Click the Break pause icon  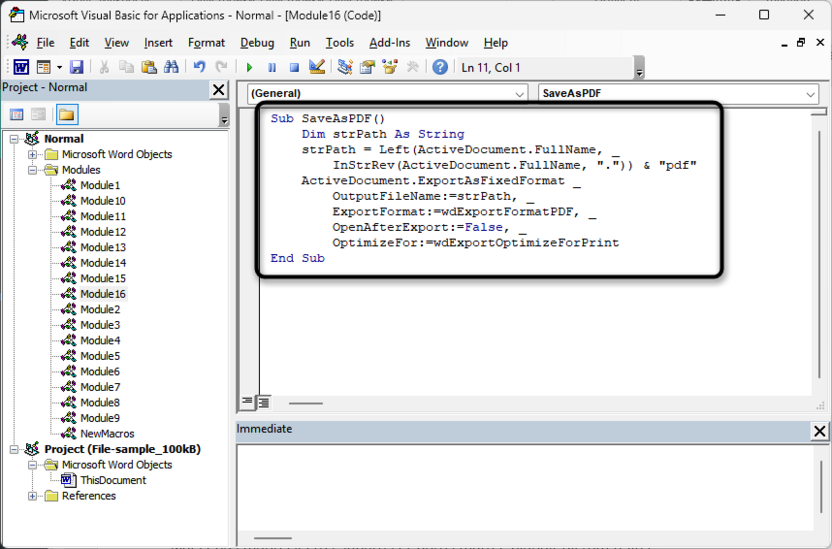point(272,67)
